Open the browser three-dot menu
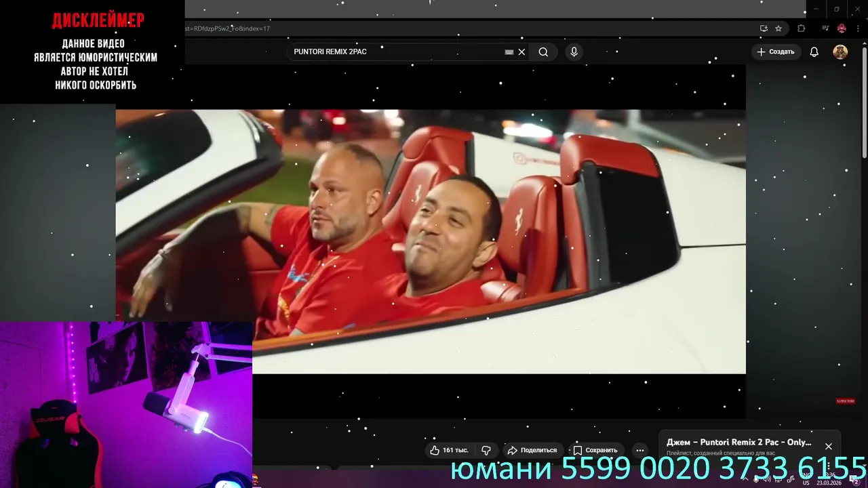 (x=858, y=28)
